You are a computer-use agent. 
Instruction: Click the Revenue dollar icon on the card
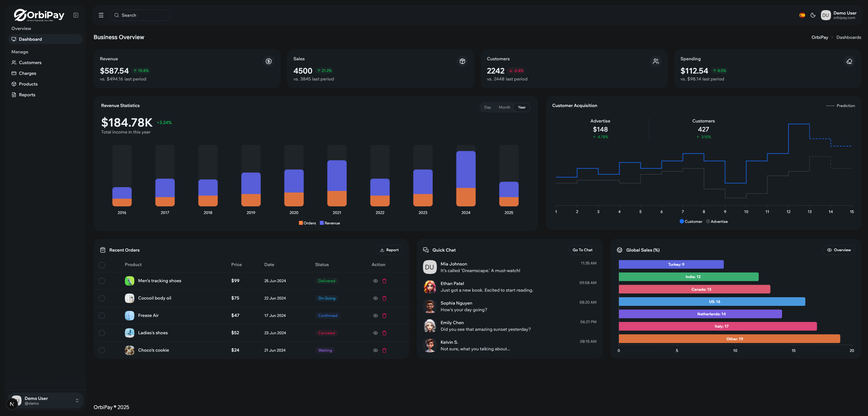click(x=269, y=61)
